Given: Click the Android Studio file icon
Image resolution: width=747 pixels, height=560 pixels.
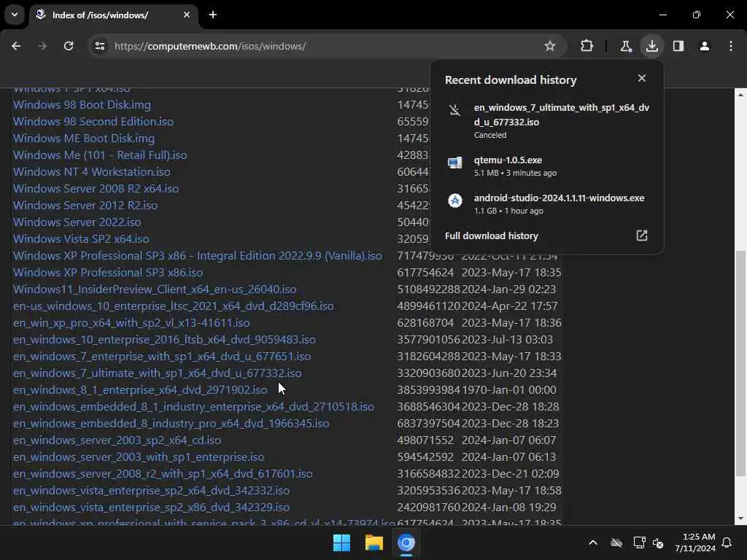Looking at the screenshot, I should point(455,201).
